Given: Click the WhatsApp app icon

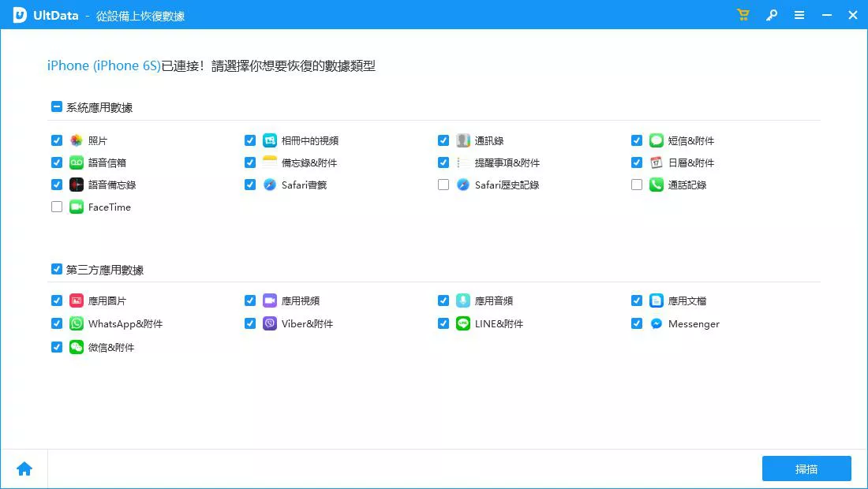Looking at the screenshot, I should tap(75, 323).
